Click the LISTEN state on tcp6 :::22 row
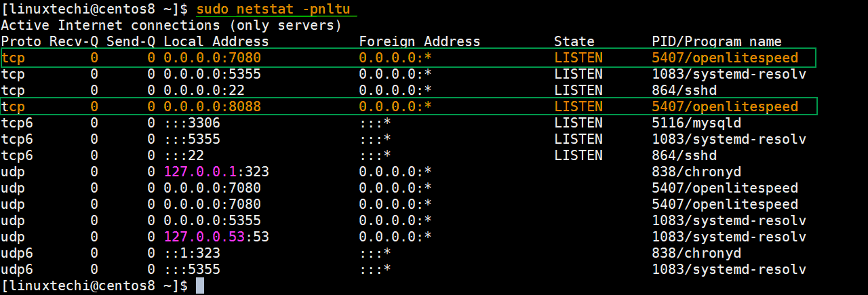868x295 pixels. [x=578, y=155]
